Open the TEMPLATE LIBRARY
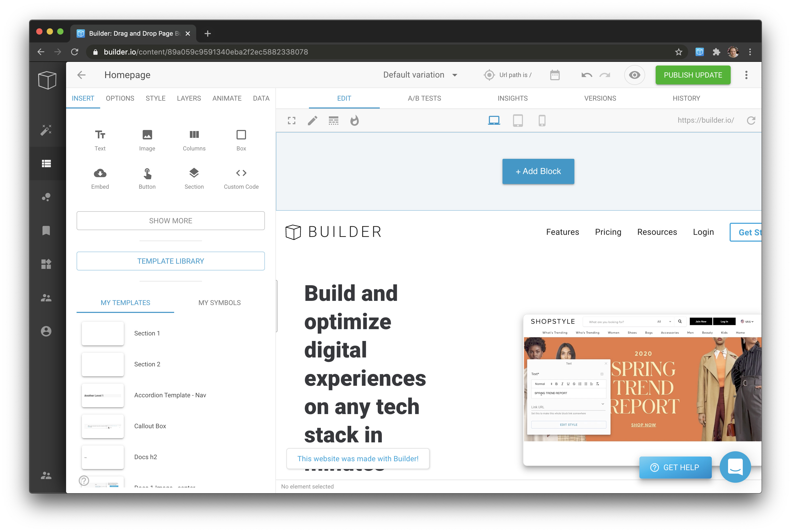This screenshot has height=532, width=791. [x=171, y=261]
